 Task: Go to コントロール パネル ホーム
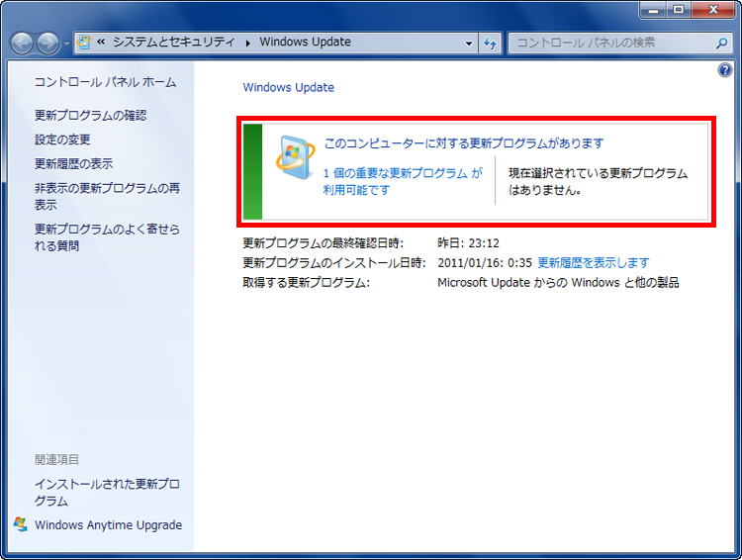[x=105, y=82]
